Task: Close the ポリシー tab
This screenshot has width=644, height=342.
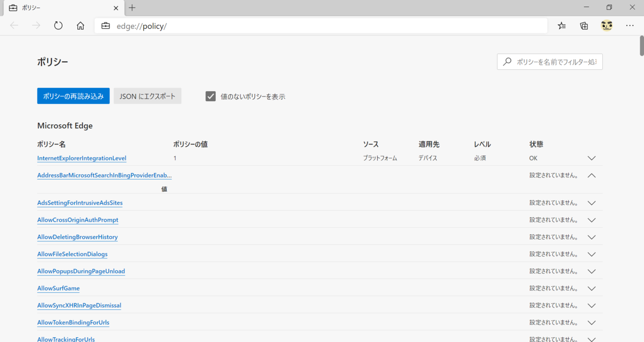Action: pyautogui.click(x=115, y=8)
